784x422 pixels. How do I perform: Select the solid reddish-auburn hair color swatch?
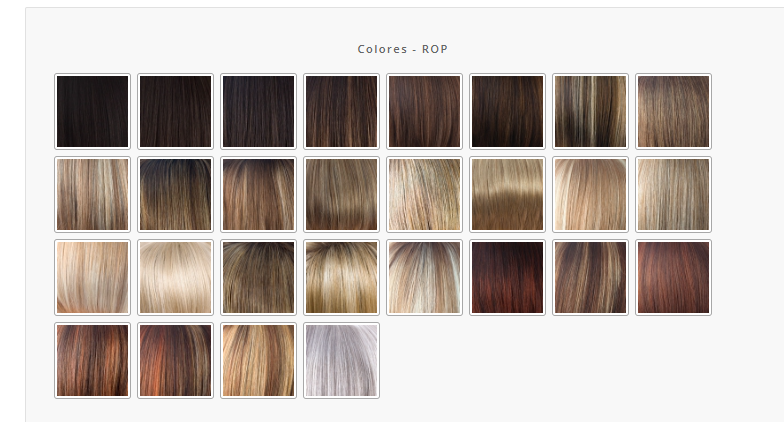674,278
